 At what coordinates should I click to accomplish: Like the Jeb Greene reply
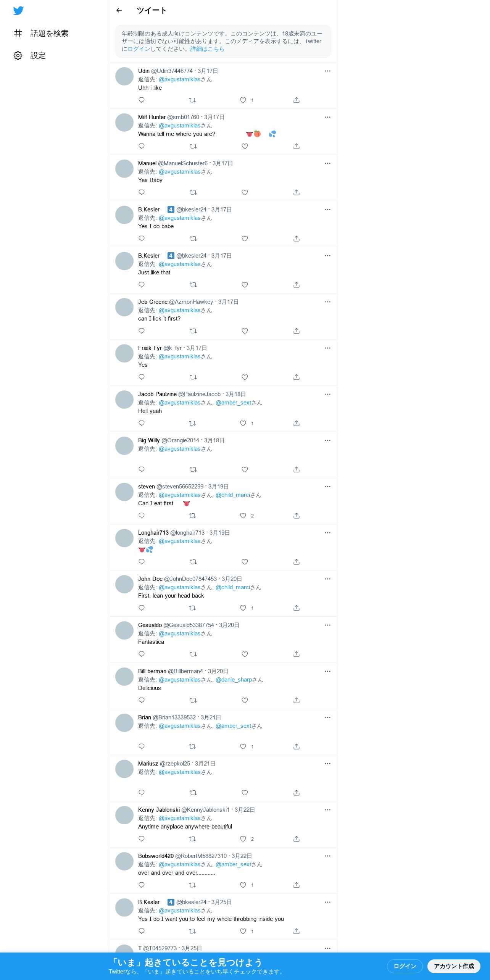click(x=245, y=331)
